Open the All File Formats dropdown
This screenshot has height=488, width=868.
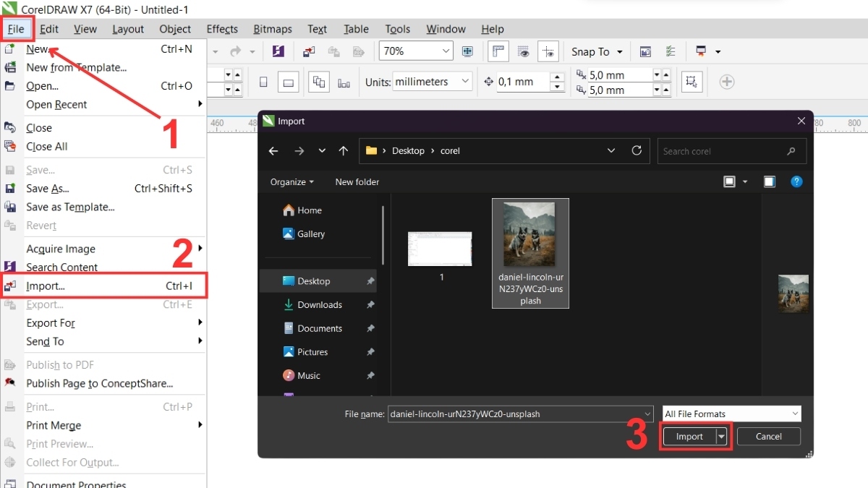click(x=795, y=414)
